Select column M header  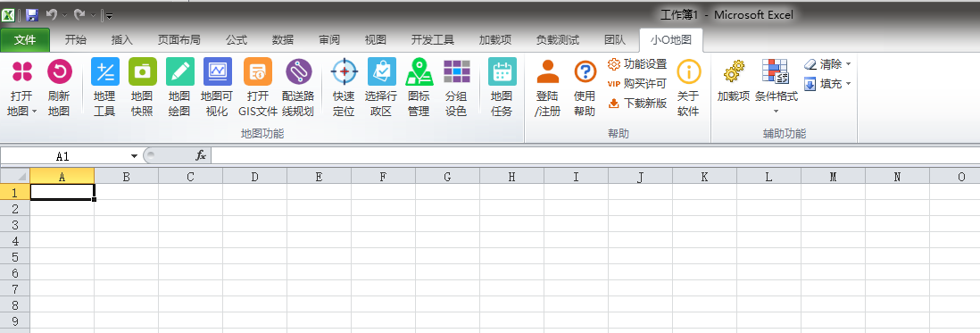[833, 177]
